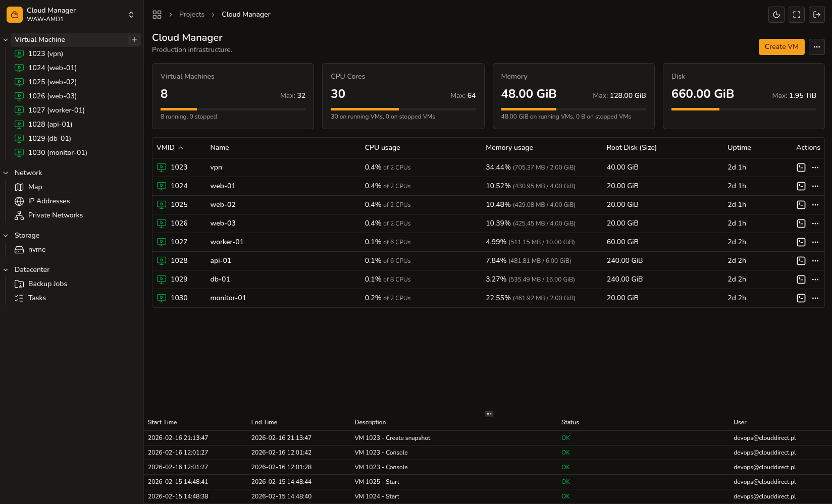Click the orange Cloud Manager logo

point(14,14)
